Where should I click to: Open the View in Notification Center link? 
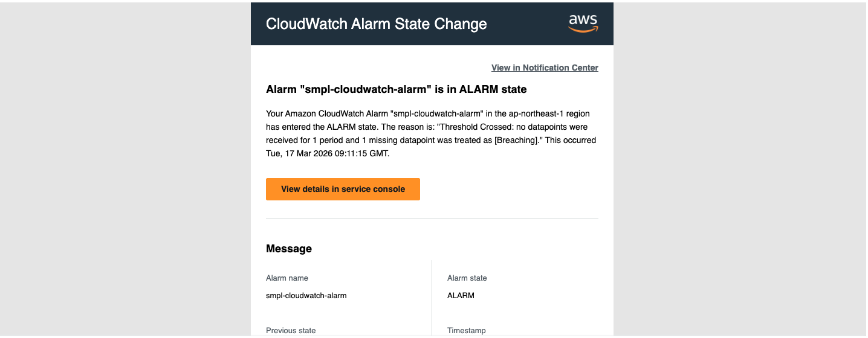pyautogui.click(x=545, y=68)
